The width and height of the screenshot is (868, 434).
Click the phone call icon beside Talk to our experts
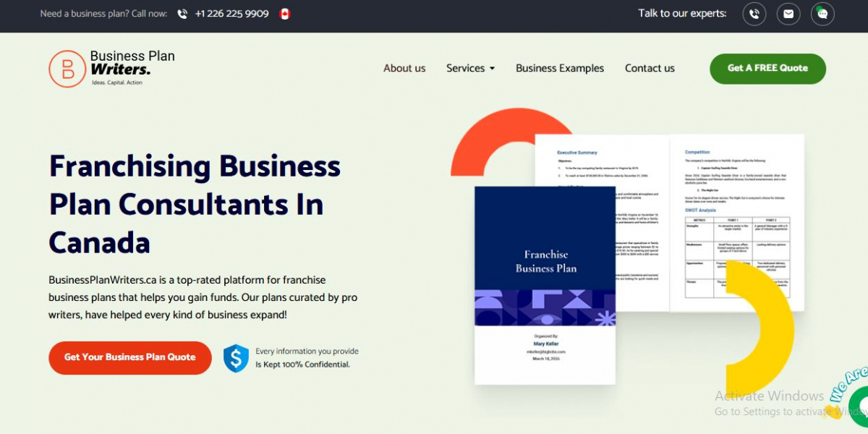pos(754,14)
